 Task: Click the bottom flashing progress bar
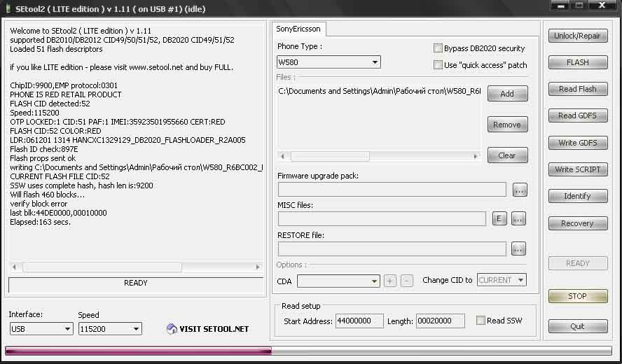click(x=308, y=351)
